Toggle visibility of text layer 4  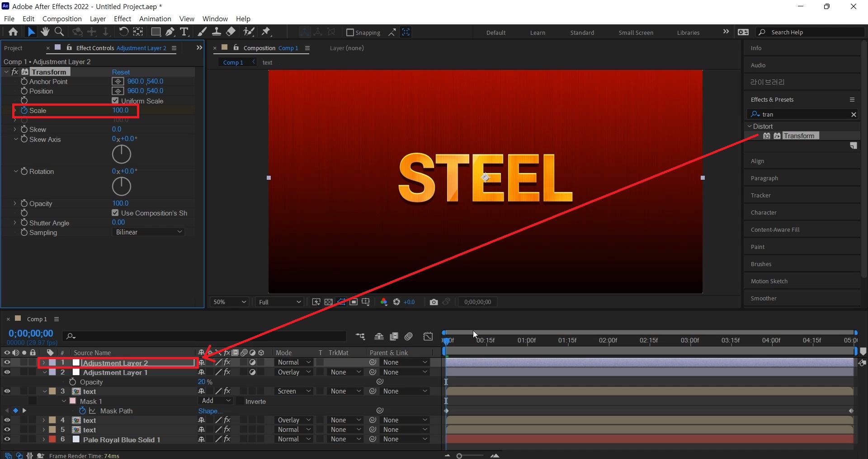[x=7, y=420]
